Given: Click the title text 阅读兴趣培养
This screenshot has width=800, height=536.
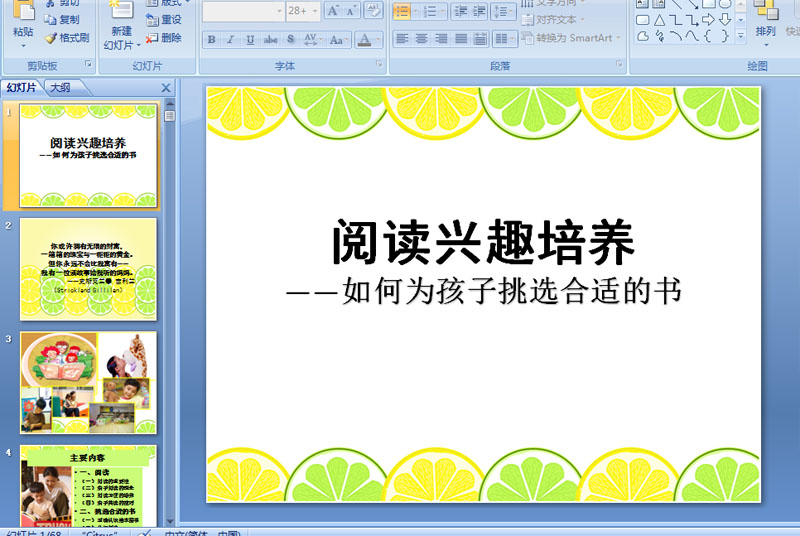Looking at the screenshot, I should pyautogui.click(x=483, y=242).
